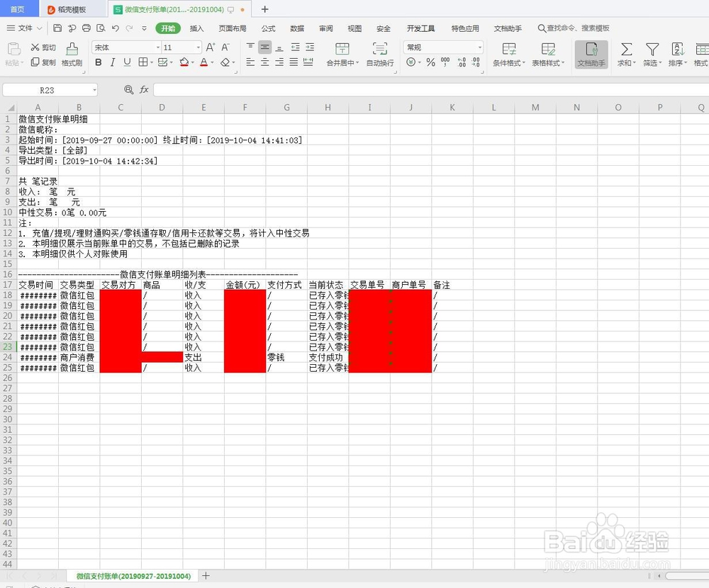The height and width of the screenshot is (588, 709).
Task: Open Conditional Formatting (条件格式)
Action: pos(508,55)
